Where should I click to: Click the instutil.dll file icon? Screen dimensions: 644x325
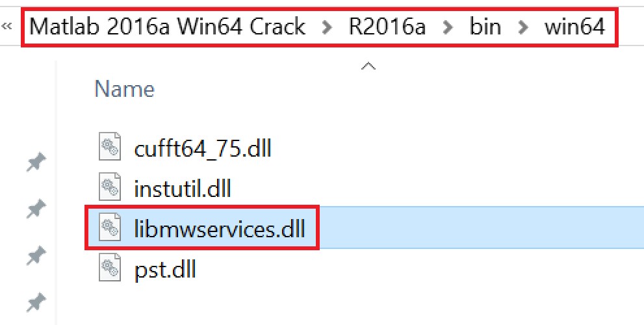point(110,188)
